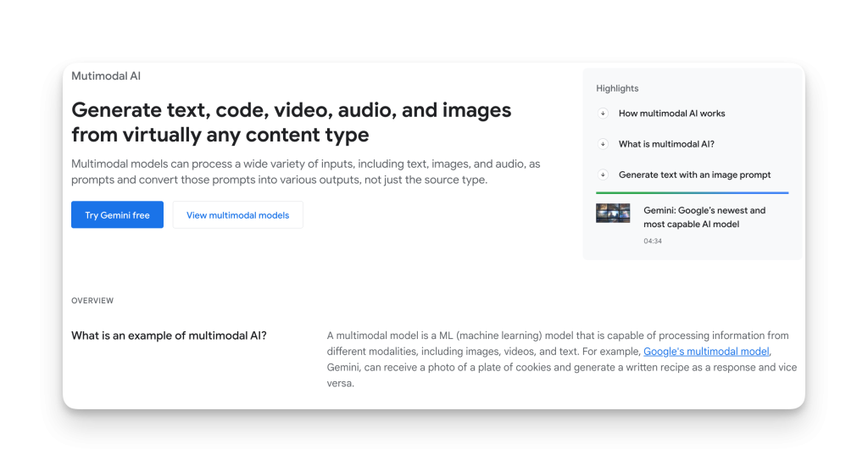Click the Multimodal AI page label
868x472 pixels.
point(106,76)
